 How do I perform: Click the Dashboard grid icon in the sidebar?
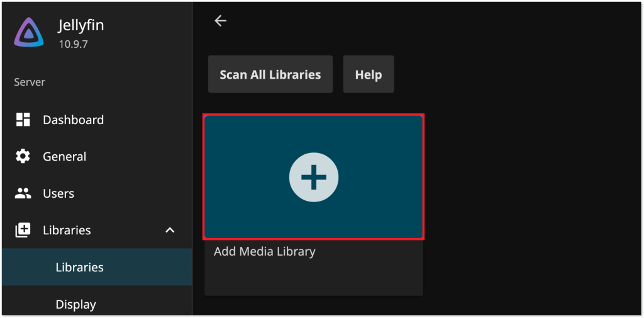coord(23,120)
